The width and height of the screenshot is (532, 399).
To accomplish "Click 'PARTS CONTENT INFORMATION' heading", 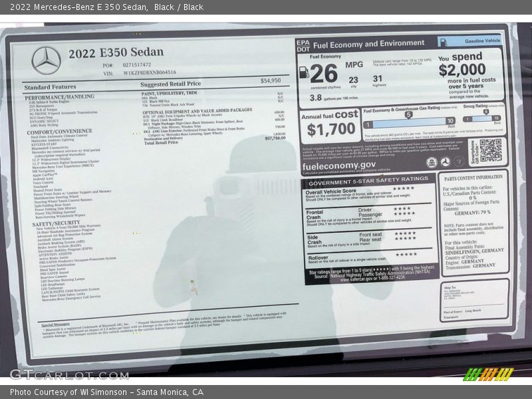I will pyautogui.click(x=473, y=178).
